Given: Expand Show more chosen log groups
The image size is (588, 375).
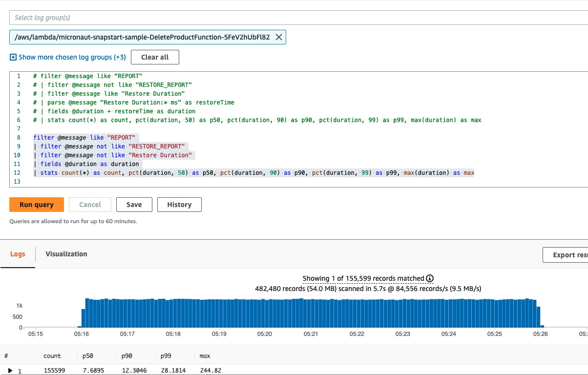Looking at the screenshot, I should (x=72, y=57).
